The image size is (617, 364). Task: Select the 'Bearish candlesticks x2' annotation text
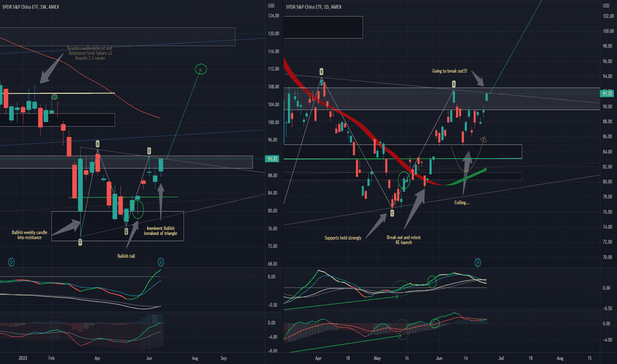coord(90,53)
